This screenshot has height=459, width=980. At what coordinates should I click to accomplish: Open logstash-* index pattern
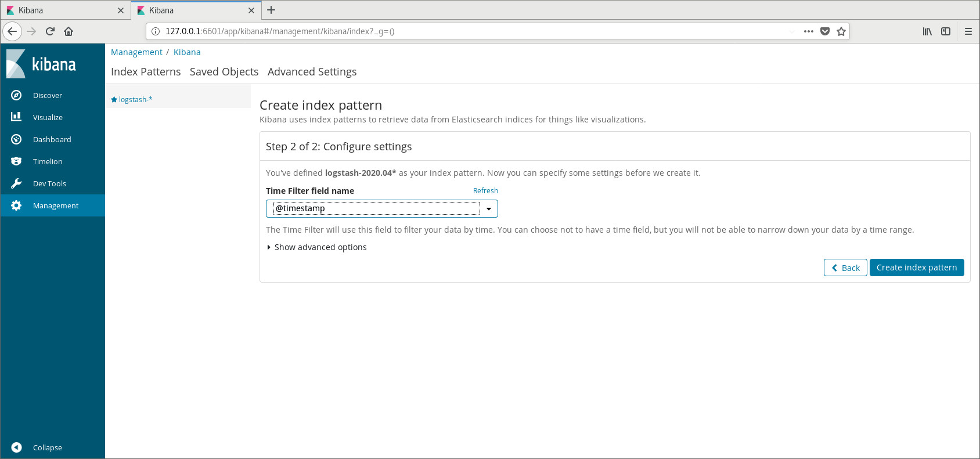[135, 100]
